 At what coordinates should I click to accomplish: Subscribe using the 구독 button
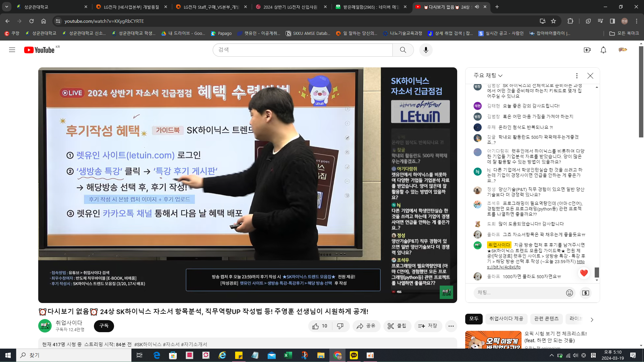tap(104, 326)
